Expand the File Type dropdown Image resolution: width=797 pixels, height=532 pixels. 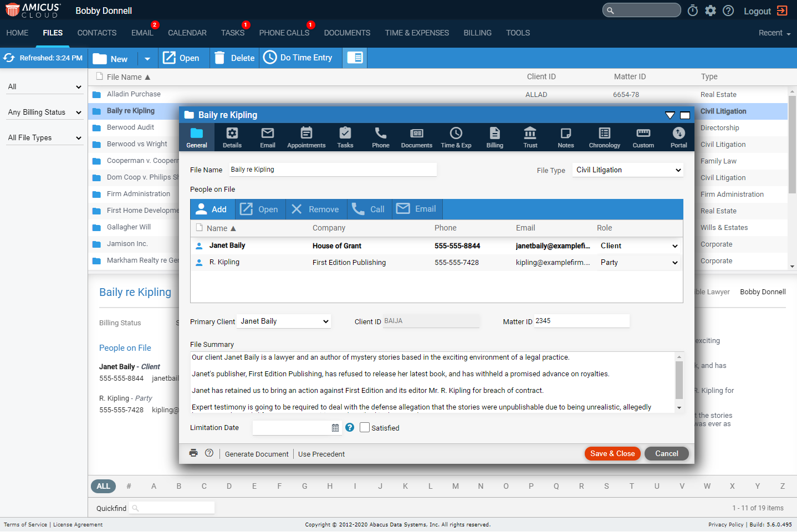[628, 170]
